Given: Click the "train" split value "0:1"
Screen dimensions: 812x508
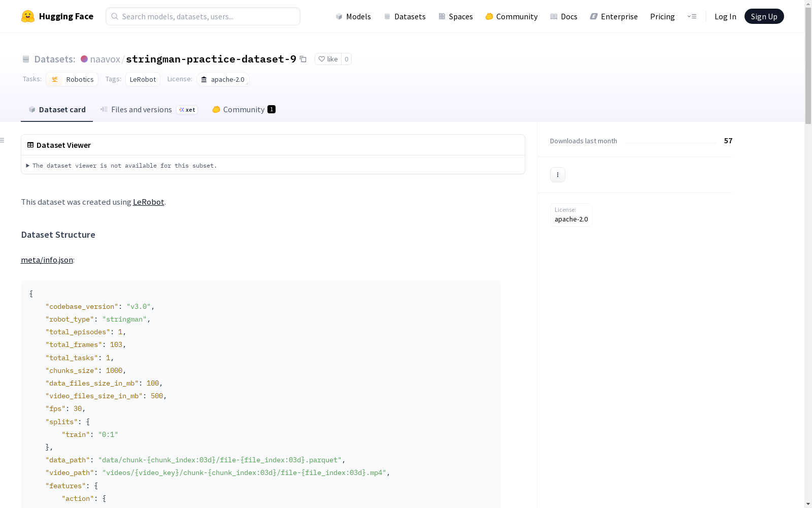Looking at the screenshot, I should pyautogui.click(x=108, y=434).
